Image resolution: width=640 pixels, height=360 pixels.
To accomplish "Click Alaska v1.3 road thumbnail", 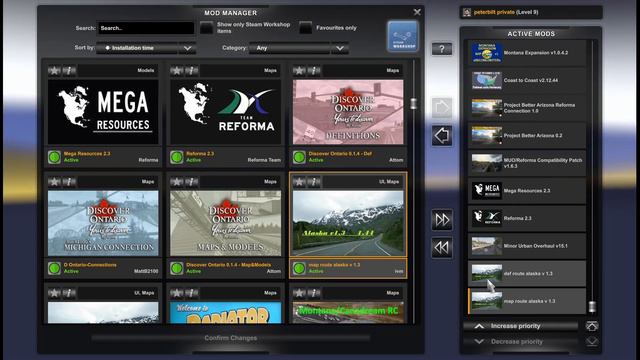I will click(x=348, y=223).
